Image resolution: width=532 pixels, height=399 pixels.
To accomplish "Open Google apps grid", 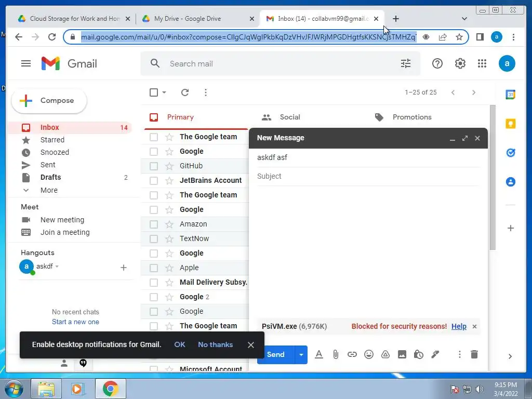I will click(x=482, y=63).
